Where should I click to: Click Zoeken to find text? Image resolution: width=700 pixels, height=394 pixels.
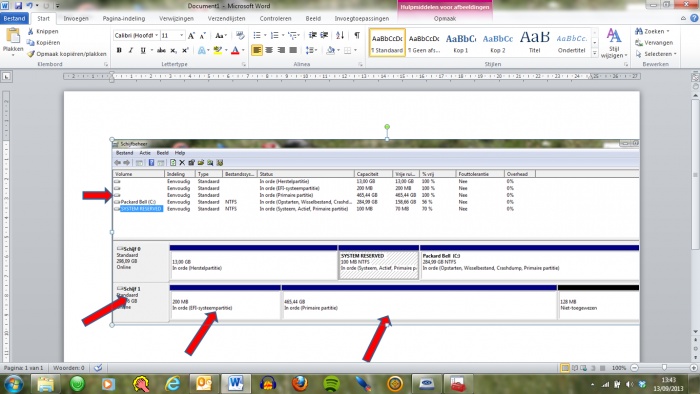(652, 31)
